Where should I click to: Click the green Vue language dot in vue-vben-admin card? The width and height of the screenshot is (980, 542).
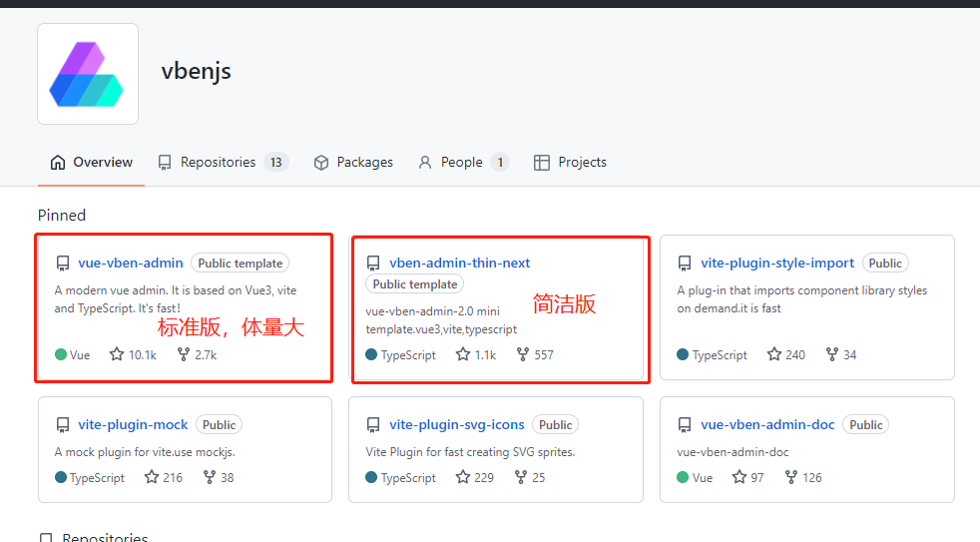coord(61,354)
